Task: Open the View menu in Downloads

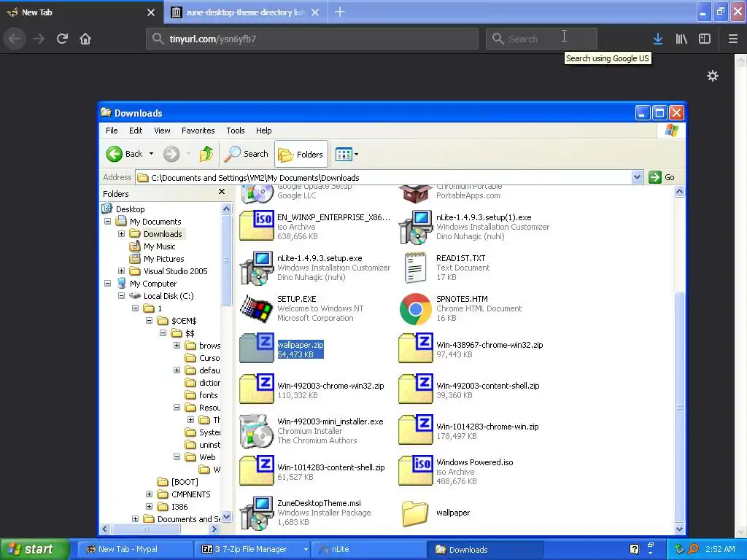Action: (162, 131)
